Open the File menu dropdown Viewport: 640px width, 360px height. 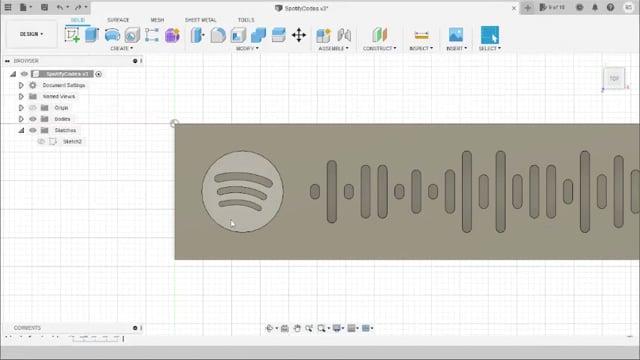(25, 7)
